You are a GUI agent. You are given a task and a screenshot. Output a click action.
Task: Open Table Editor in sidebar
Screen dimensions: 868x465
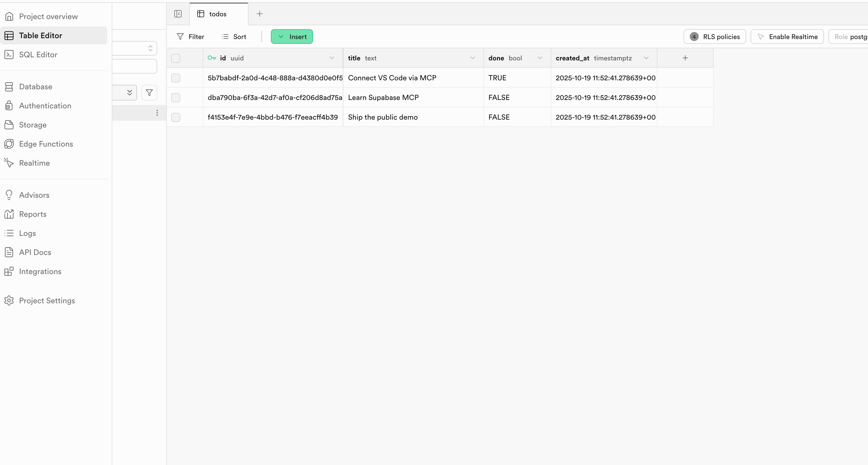pyautogui.click(x=40, y=35)
